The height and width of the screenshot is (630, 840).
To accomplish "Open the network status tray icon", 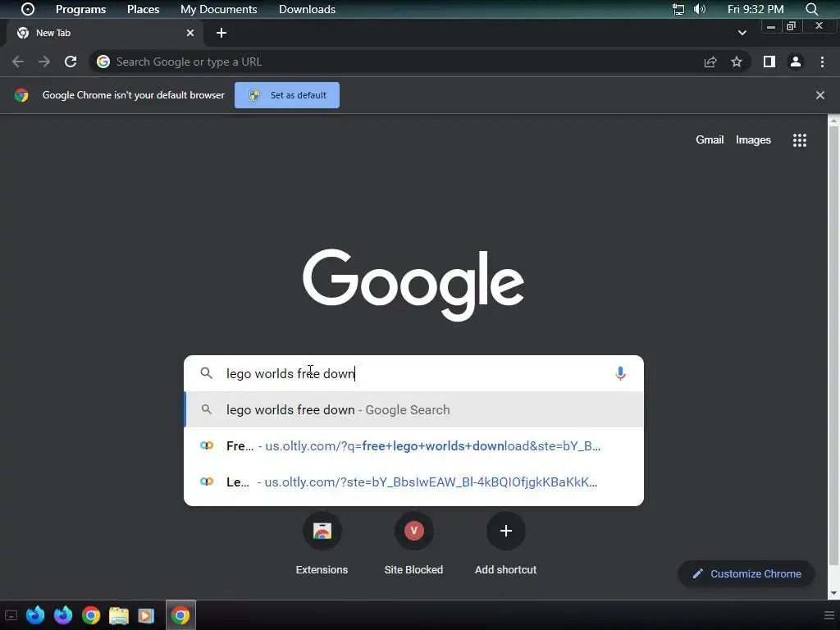I will point(678,9).
